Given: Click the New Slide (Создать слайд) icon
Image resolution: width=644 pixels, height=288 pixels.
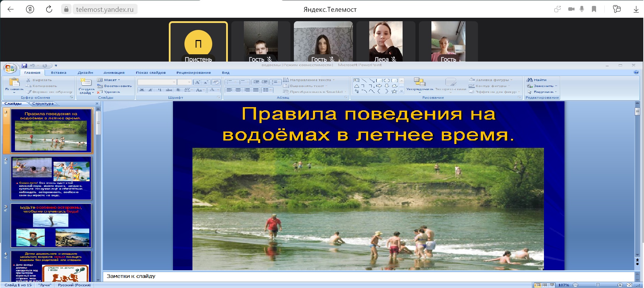Looking at the screenshot, I should pyautogui.click(x=86, y=82).
